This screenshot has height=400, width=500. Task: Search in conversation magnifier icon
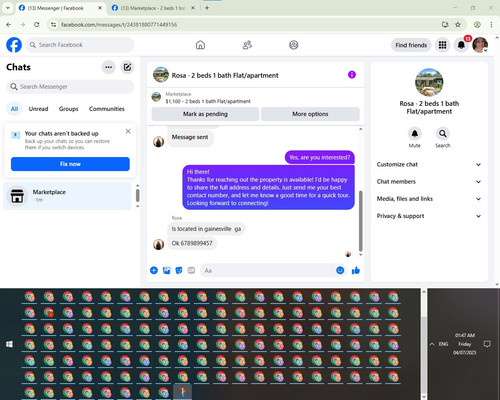pyautogui.click(x=443, y=134)
